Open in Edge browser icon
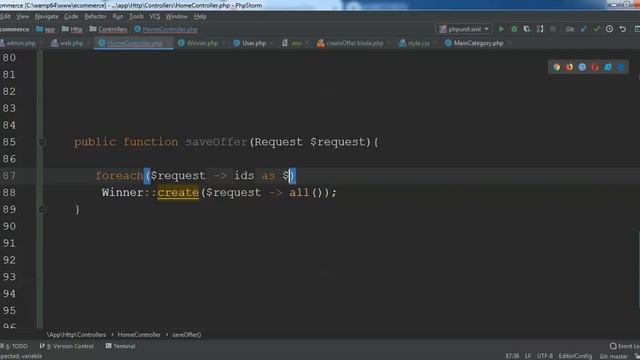Screen dimensions: 640x360 pyautogui.click(x=621, y=67)
